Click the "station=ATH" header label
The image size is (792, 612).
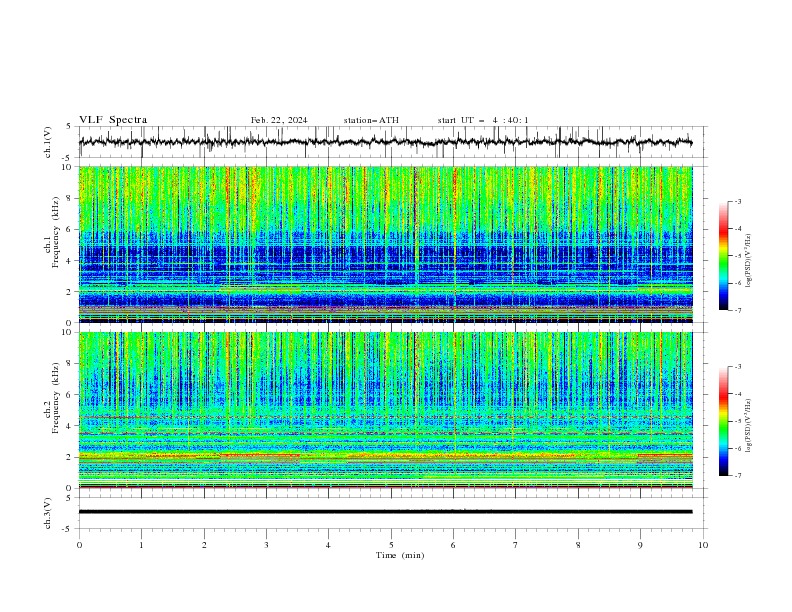tap(371, 120)
